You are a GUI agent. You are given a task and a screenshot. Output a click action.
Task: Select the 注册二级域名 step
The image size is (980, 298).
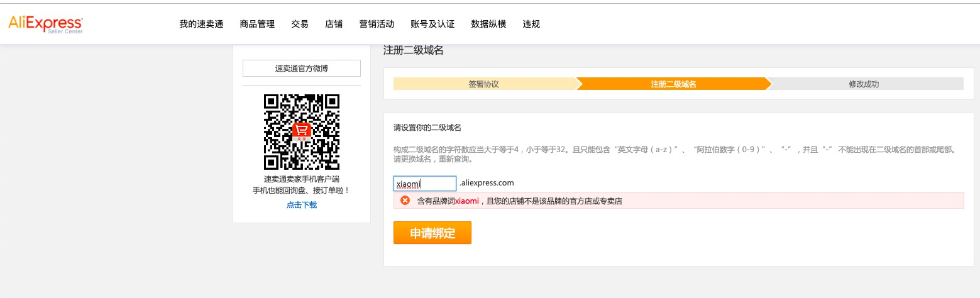673,84
